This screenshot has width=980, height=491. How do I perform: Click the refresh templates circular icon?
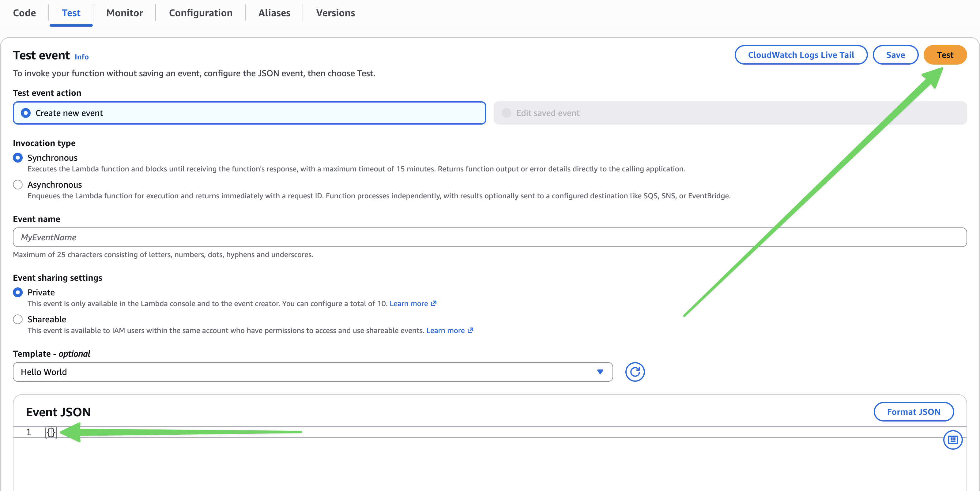pos(635,372)
